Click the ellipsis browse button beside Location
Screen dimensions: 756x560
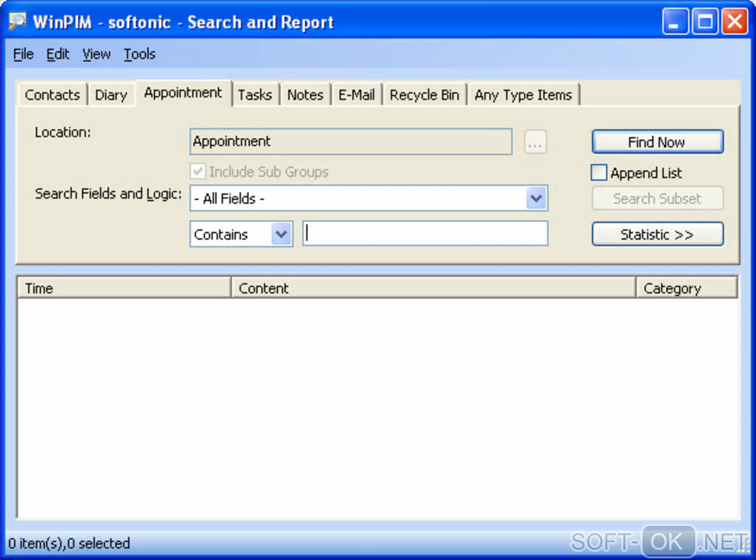coord(535,142)
